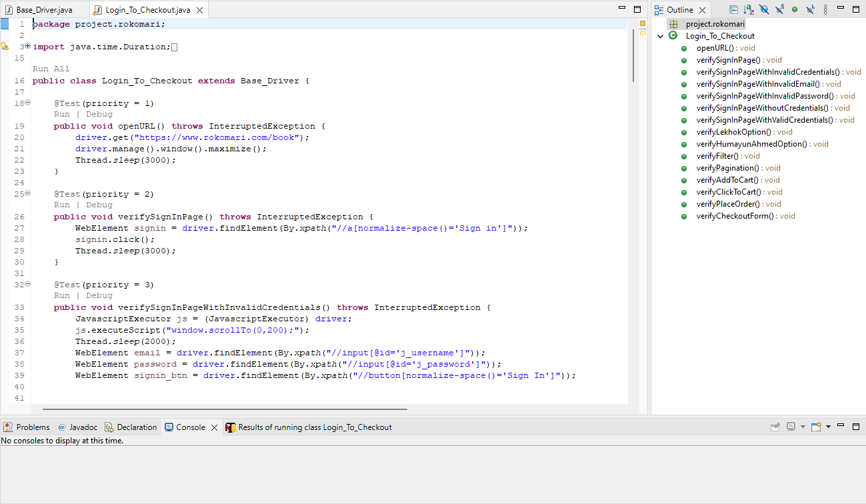Click the Debug link above verifySignInPage method
Viewport: 866px width, 504px height.
pos(99,205)
